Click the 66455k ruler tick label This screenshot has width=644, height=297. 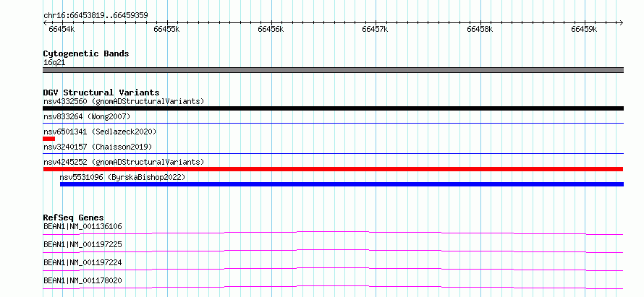click(166, 29)
